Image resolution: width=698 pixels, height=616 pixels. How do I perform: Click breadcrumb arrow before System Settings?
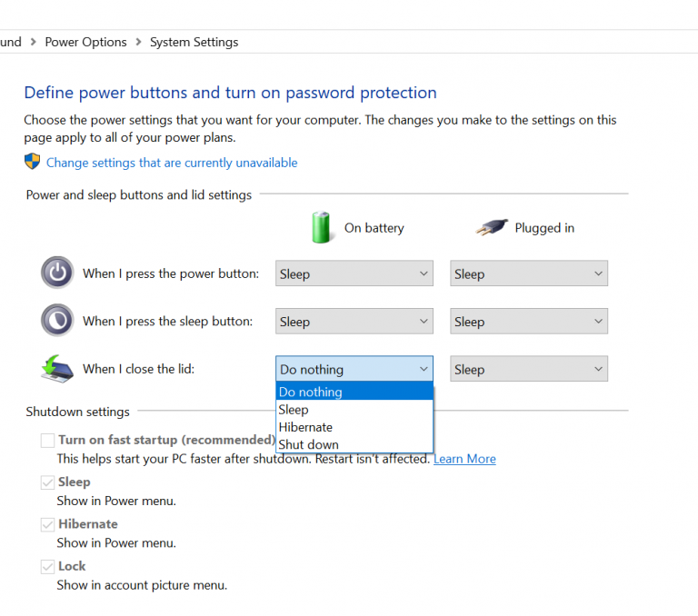pyautogui.click(x=138, y=42)
